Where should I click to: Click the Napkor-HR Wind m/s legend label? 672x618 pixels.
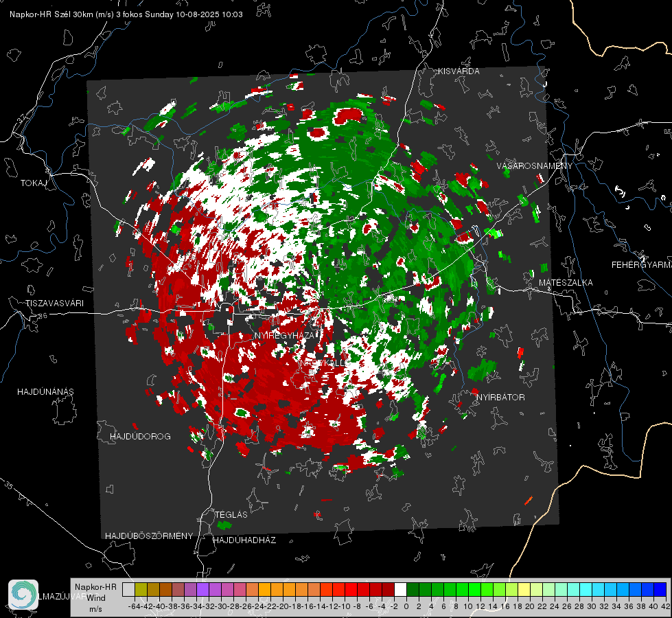pyautogui.click(x=95, y=598)
